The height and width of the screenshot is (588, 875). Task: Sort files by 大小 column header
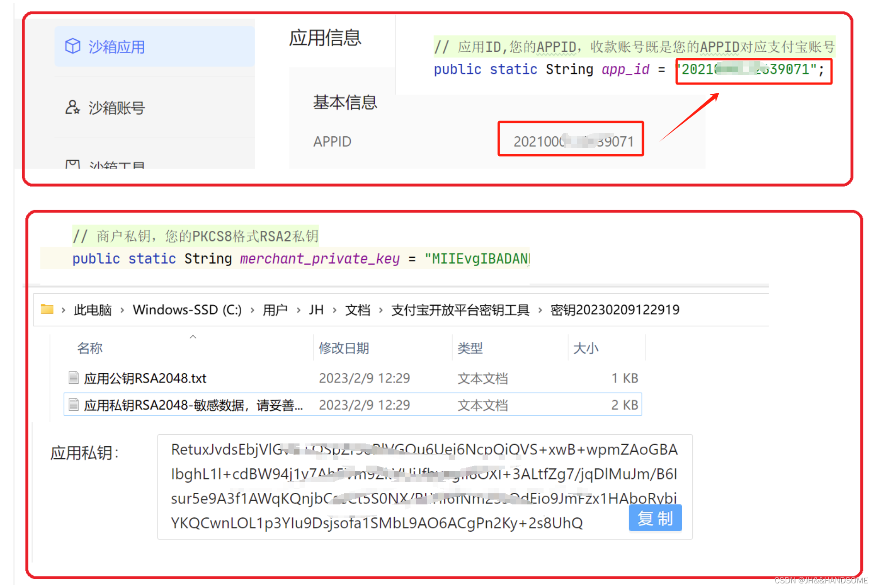click(586, 348)
